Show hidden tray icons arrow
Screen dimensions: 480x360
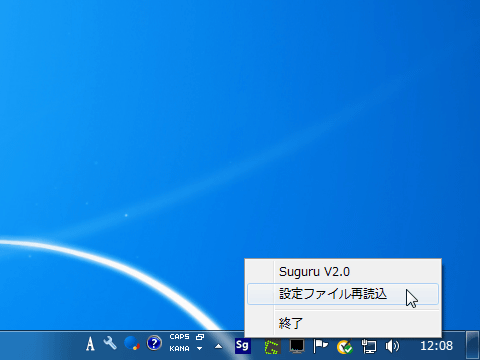tap(218, 347)
